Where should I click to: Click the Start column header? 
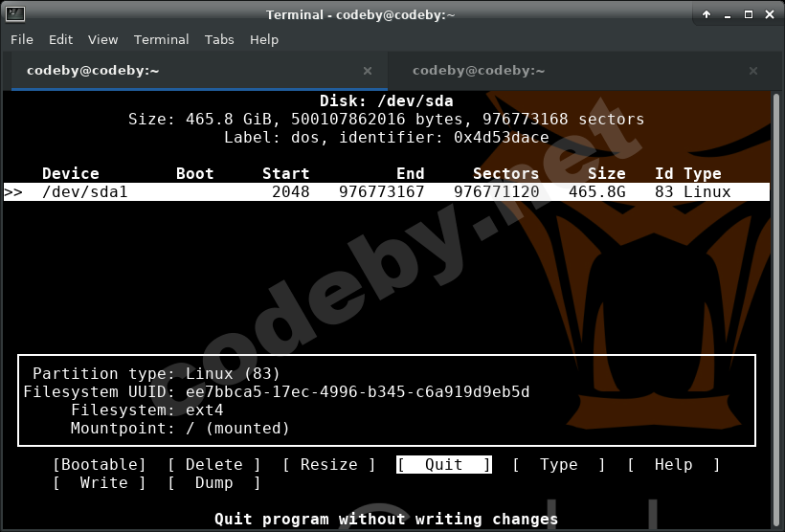click(286, 173)
